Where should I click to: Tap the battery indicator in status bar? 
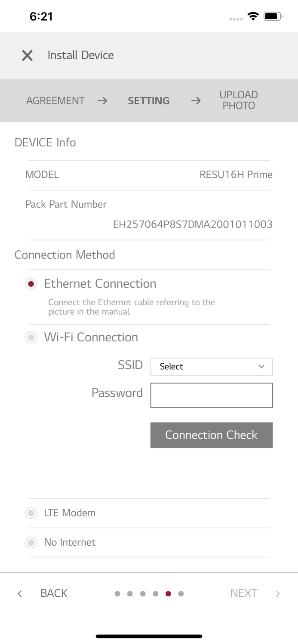pyautogui.click(x=273, y=15)
